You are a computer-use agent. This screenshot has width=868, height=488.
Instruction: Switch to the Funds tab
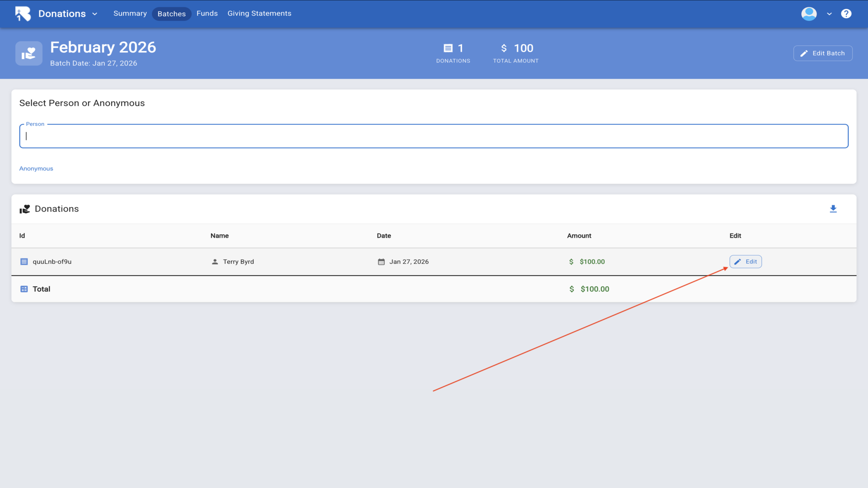click(x=207, y=14)
